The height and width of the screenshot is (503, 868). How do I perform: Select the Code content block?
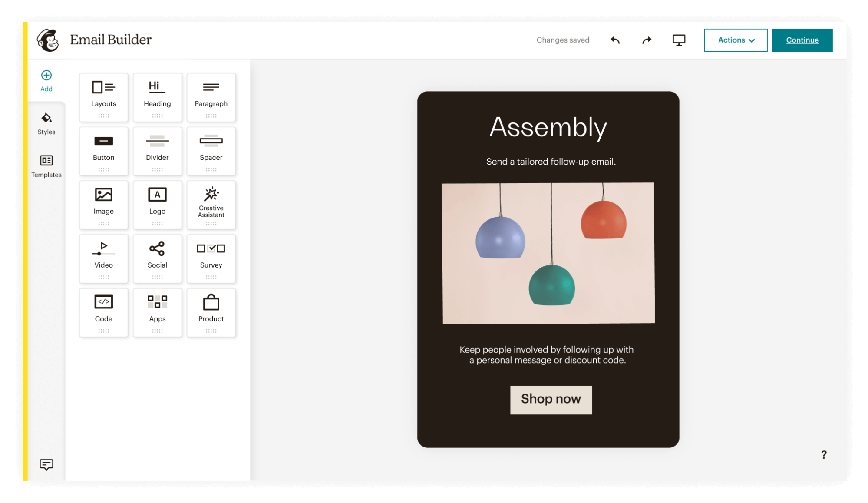pos(104,313)
